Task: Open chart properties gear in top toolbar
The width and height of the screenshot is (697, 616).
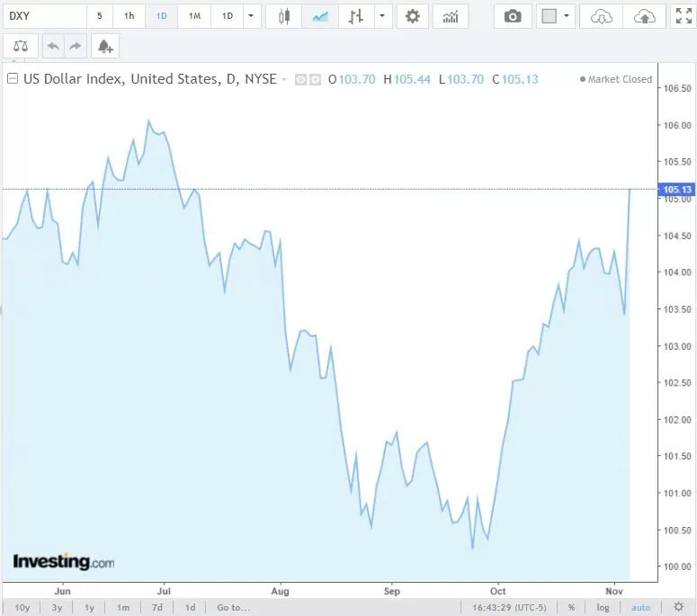Action: coord(413,16)
